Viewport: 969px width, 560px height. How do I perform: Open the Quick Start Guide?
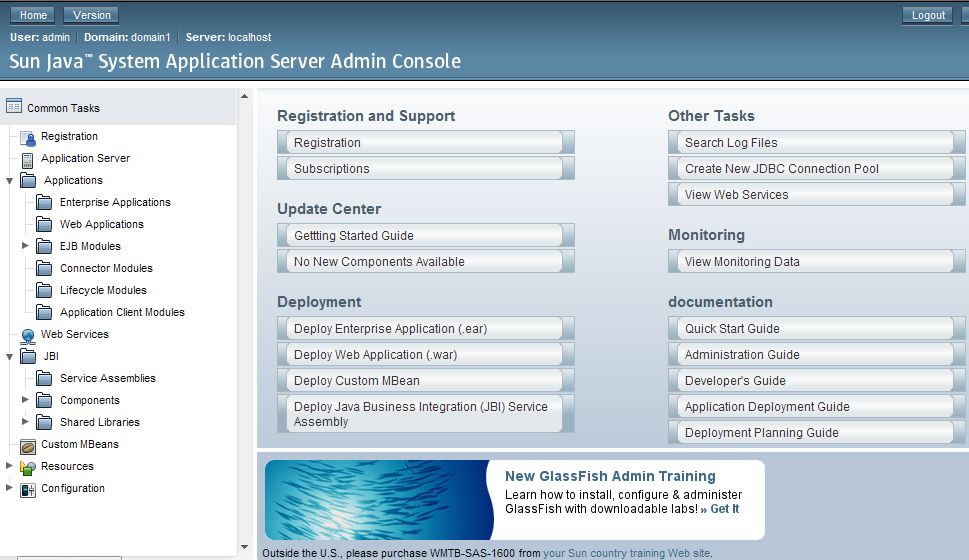(816, 328)
